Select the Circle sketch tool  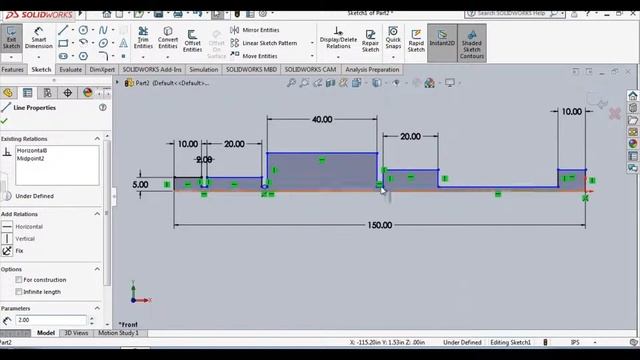(83, 30)
